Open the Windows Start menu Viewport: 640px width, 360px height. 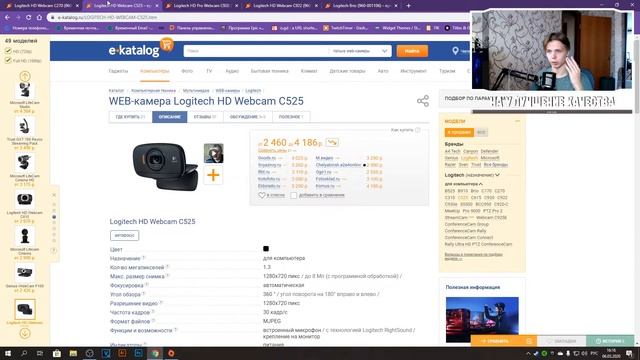[x=8, y=353]
